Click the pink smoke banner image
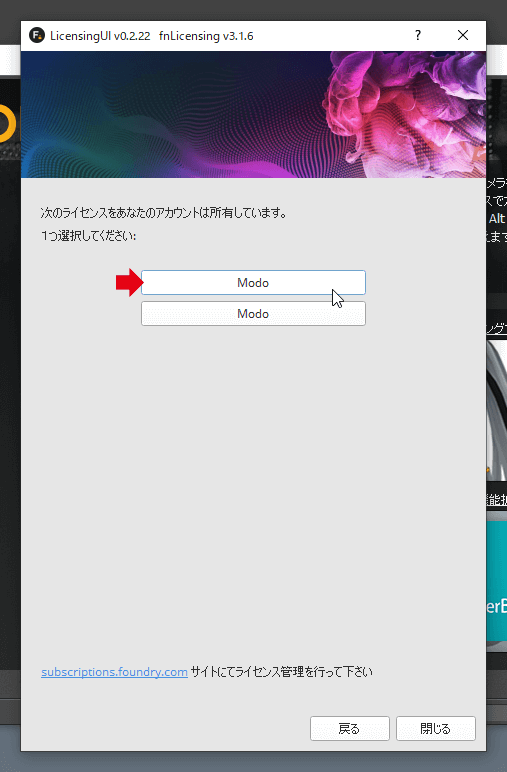 point(253,114)
